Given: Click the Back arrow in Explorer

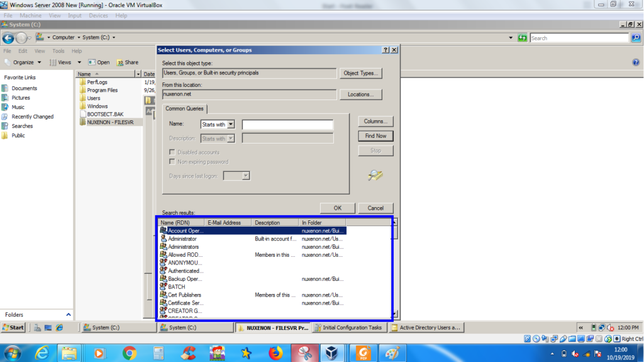Looking at the screenshot, I should tap(8, 38).
